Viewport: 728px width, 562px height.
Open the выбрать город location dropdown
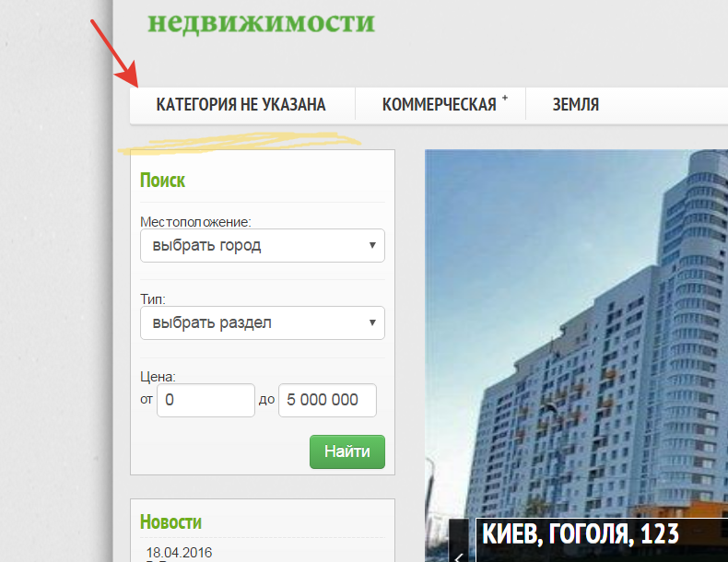pos(263,245)
